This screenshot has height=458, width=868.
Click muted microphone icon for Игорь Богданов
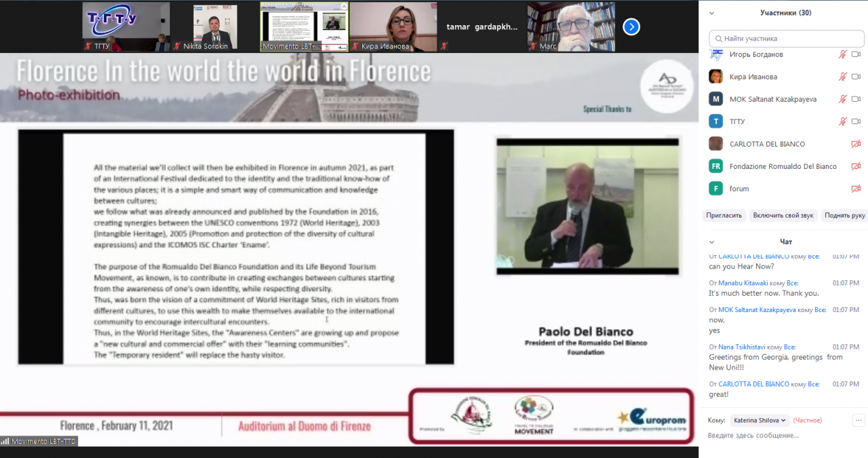[x=843, y=54]
